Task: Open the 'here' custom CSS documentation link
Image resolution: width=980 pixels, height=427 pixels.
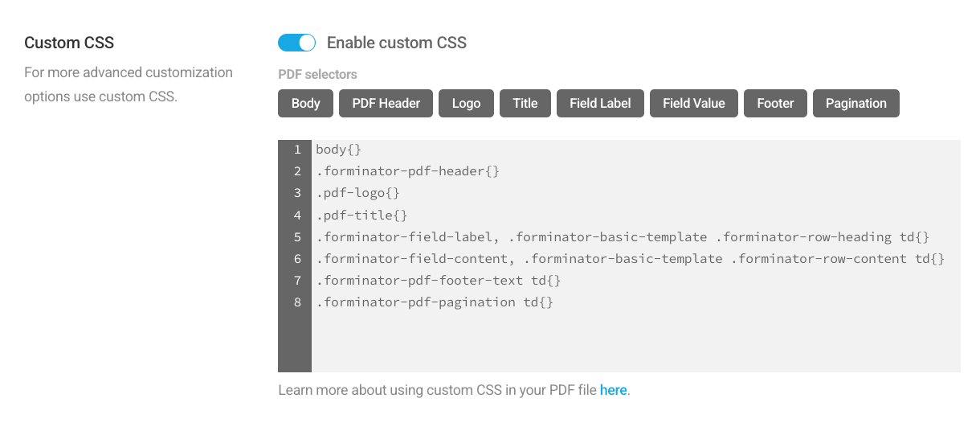Action: [613, 390]
